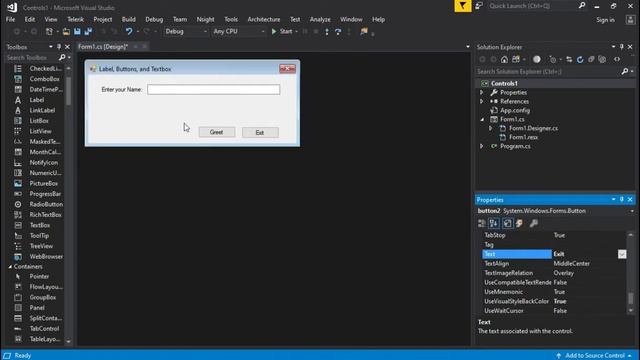This screenshot has height=360, width=640.
Task: Click the Quick Launch search magnifier icon
Action: [x=582, y=6]
